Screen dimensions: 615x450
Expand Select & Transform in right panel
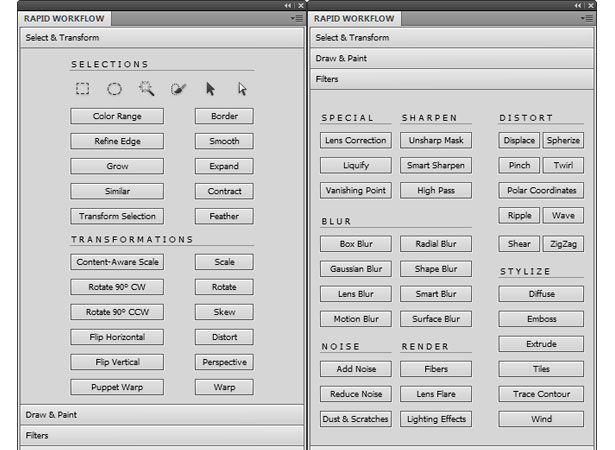coord(452,38)
